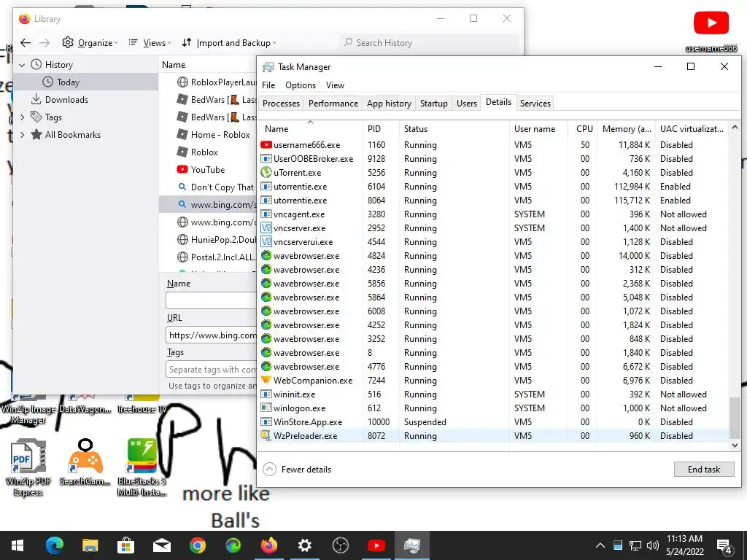
Task: Open volume control in tray
Action: pyautogui.click(x=653, y=545)
